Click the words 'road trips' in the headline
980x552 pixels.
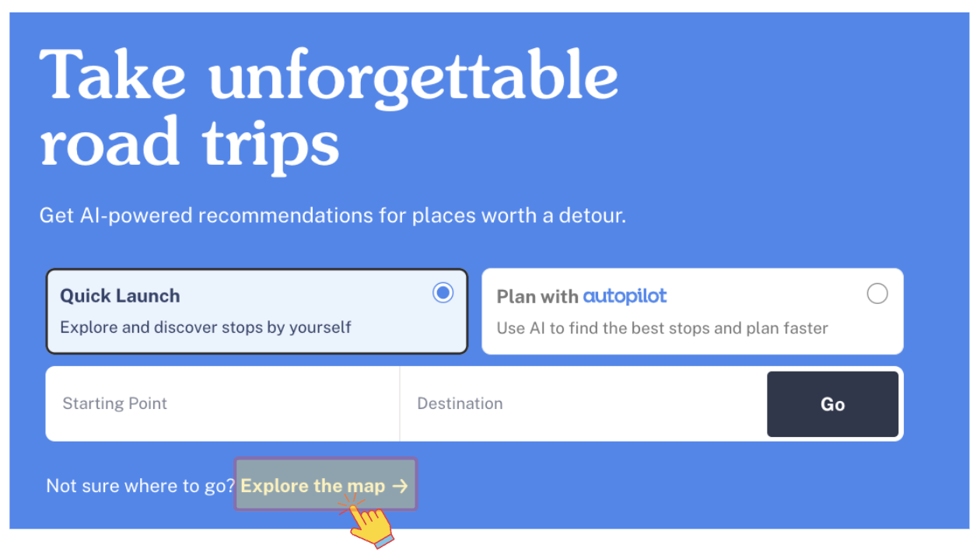pos(190,142)
